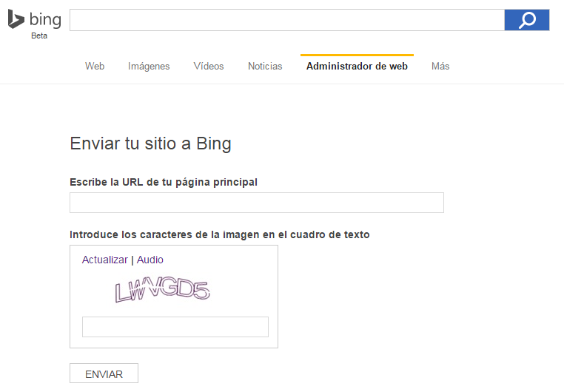Click the Audio captcha link

(150, 260)
